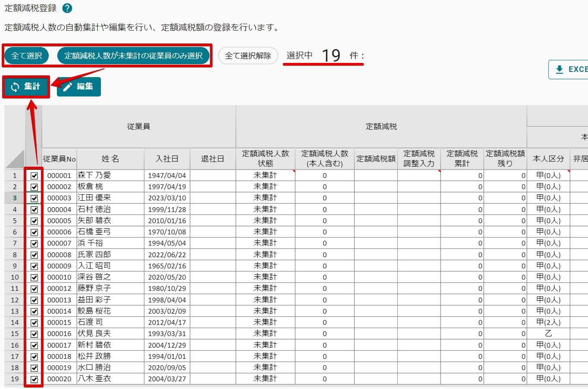Open the 編集 button
588x389 pixels.
[79, 87]
